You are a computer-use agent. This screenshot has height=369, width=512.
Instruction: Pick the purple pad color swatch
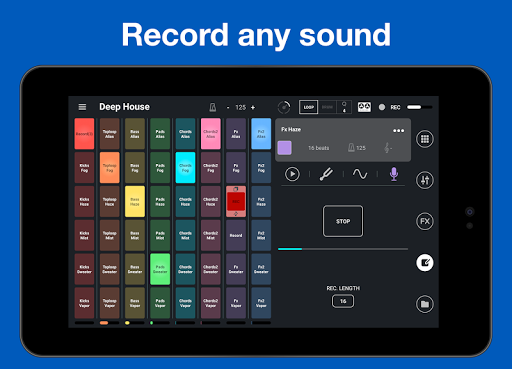[284, 148]
